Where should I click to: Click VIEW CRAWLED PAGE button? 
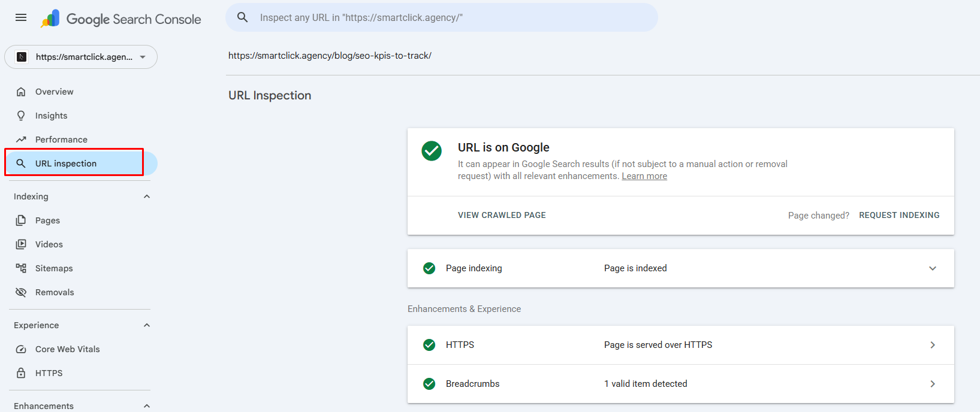click(502, 215)
